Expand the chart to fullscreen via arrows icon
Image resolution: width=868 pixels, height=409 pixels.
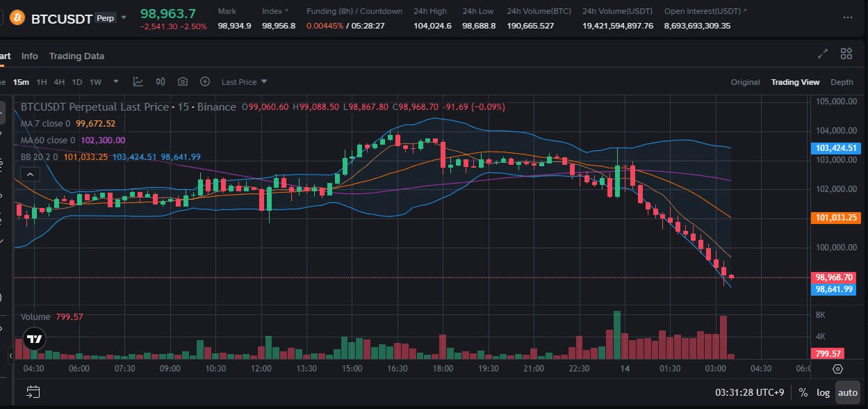[823, 53]
